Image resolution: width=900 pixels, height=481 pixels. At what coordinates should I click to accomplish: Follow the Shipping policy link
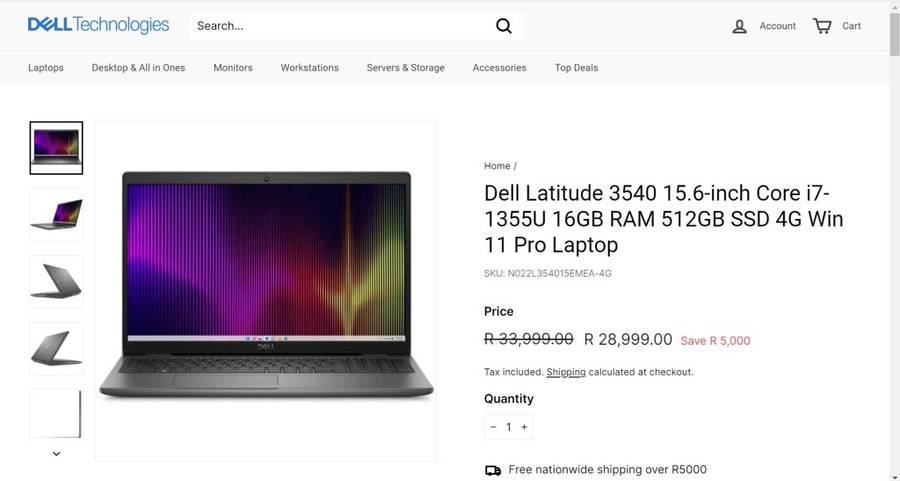point(566,372)
